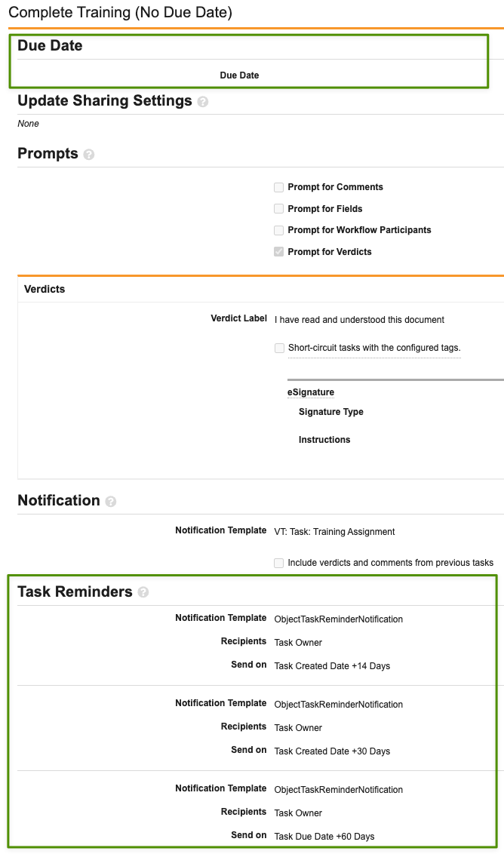This screenshot has width=504, height=854.
Task: Click 'Task Due Date +60 Days' reminder value
Action: (x=324, y=837)
